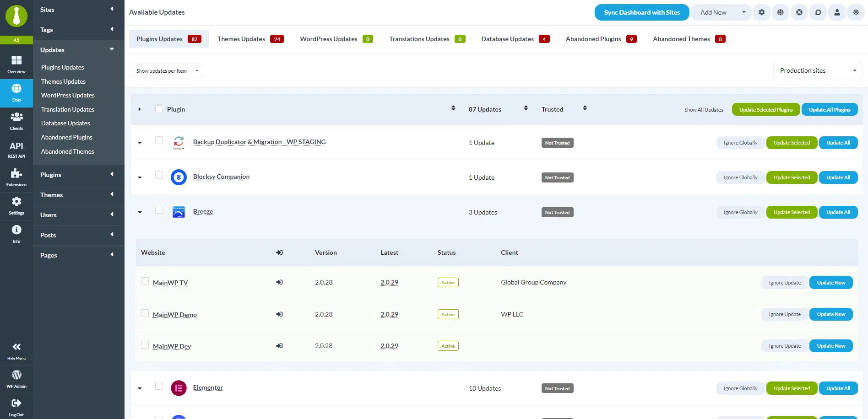Click the Elementor plugin icon
This screenshot has width=868, height=419.
point(179,388)
